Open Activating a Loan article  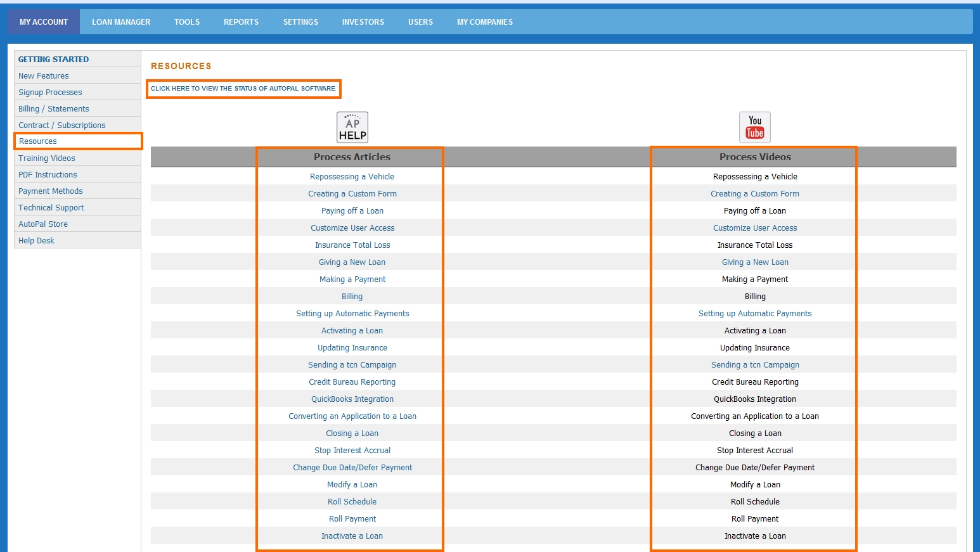click(x=352, y=331)
